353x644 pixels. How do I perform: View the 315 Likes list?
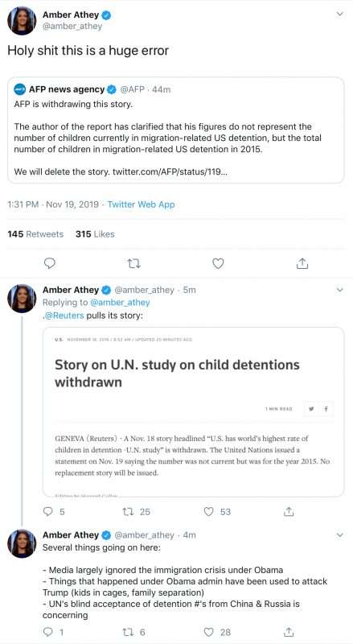coord(95,234)
